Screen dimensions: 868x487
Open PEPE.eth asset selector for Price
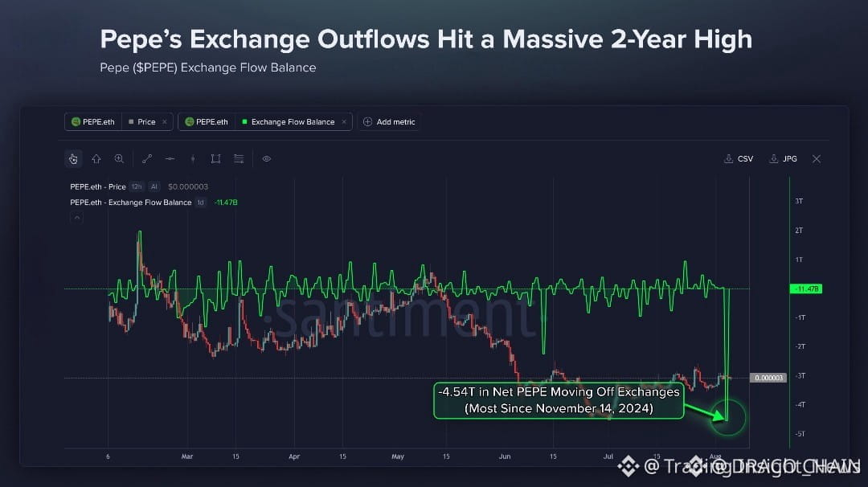pyautogui.click(x=93, y=122)
